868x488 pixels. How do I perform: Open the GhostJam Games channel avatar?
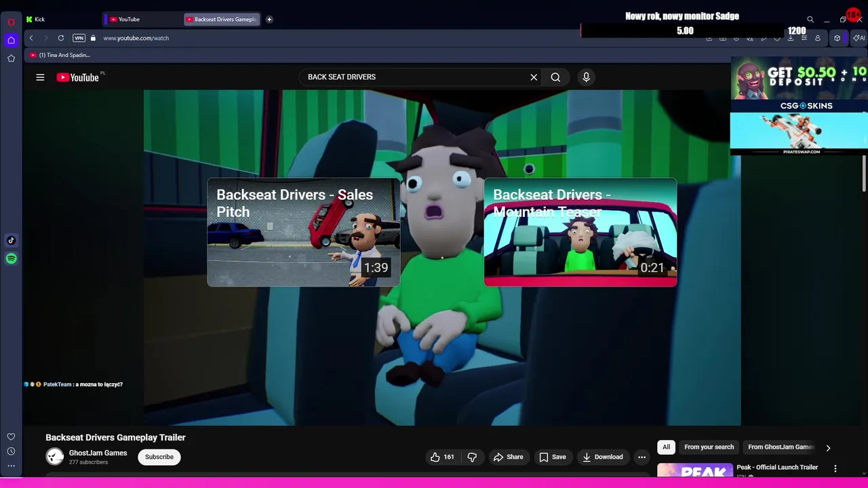coord(54,457)
